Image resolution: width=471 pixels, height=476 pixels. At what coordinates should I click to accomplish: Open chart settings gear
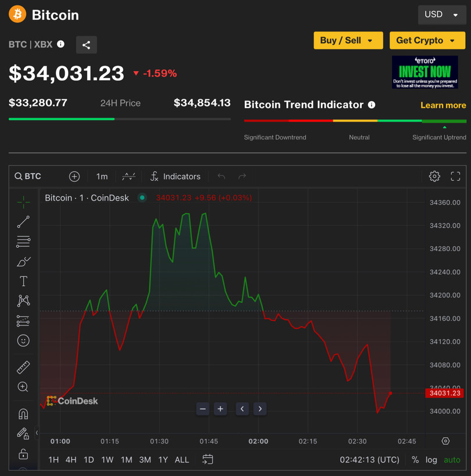[434, 176]
